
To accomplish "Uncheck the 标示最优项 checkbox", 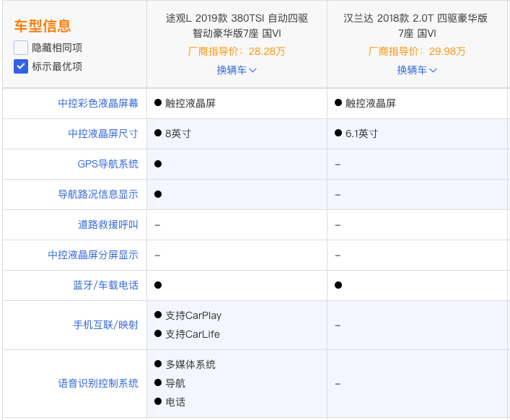I will [x=21, y=66].
